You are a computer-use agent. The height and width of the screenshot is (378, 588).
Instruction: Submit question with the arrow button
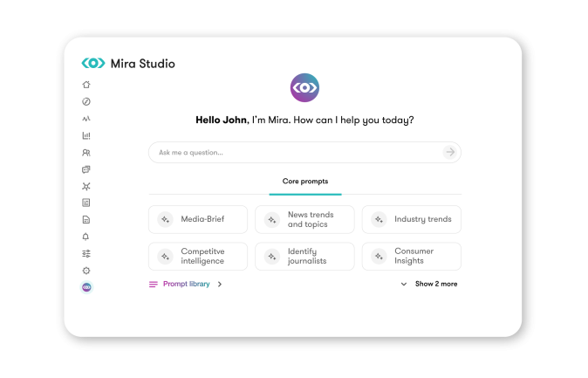tap(450, 152)
